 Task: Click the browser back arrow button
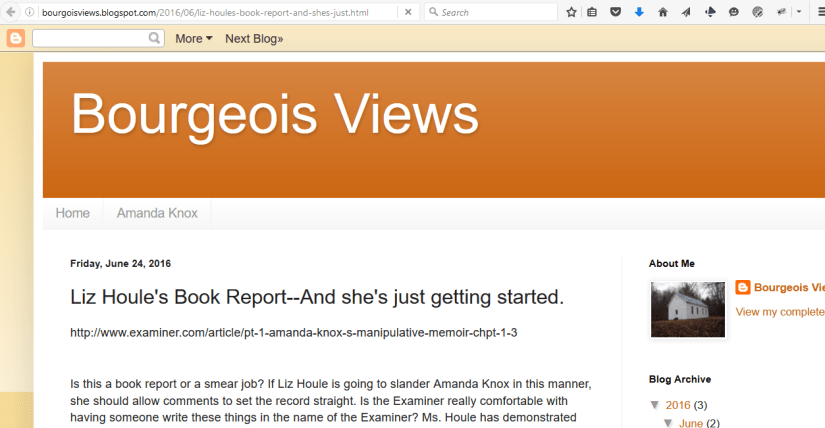[x=10, y=12]
